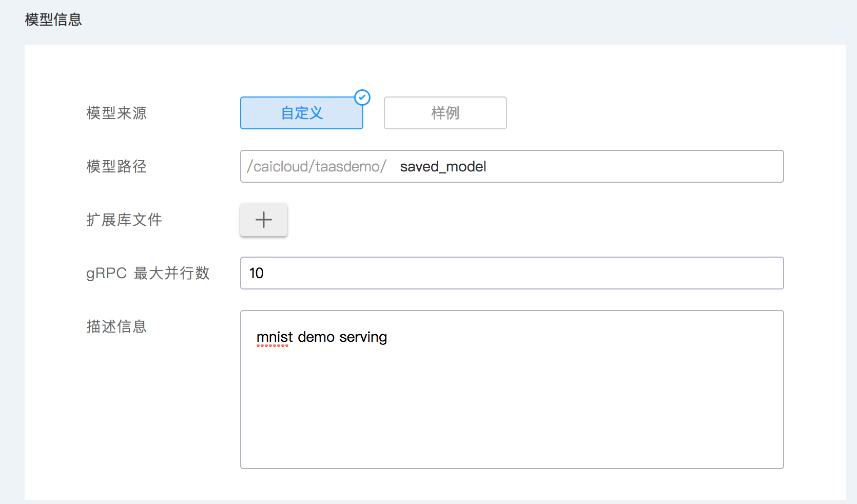The image size is (857, 504).
Task: Click the /caicloud/taasdemo/ path prefix
Action: (x=316, y=167)
